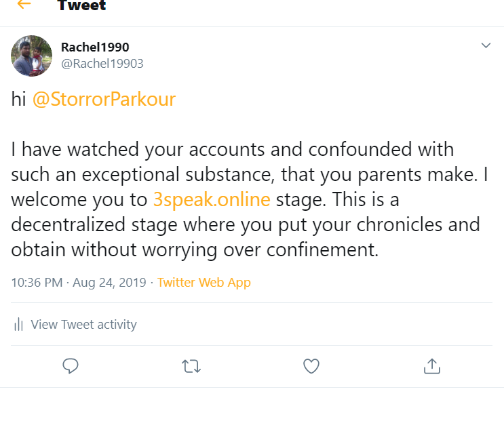
Task: Click the Rachel1990 display name
Action: tap(95, 47)
